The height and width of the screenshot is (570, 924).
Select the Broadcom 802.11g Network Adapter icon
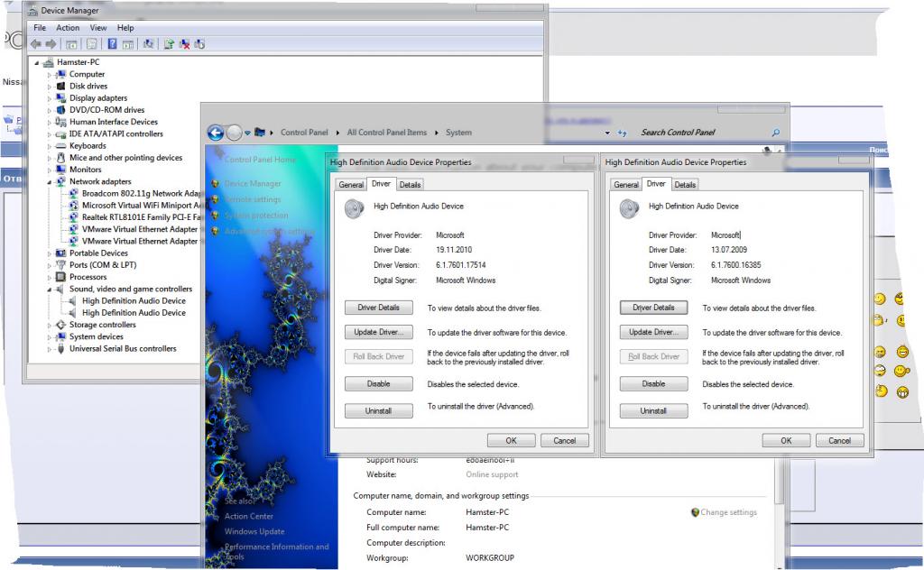[74, 194]
